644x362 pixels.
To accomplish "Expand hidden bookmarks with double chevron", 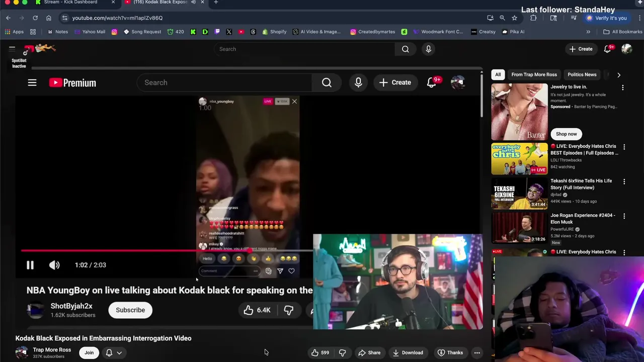I will [588, 32].
